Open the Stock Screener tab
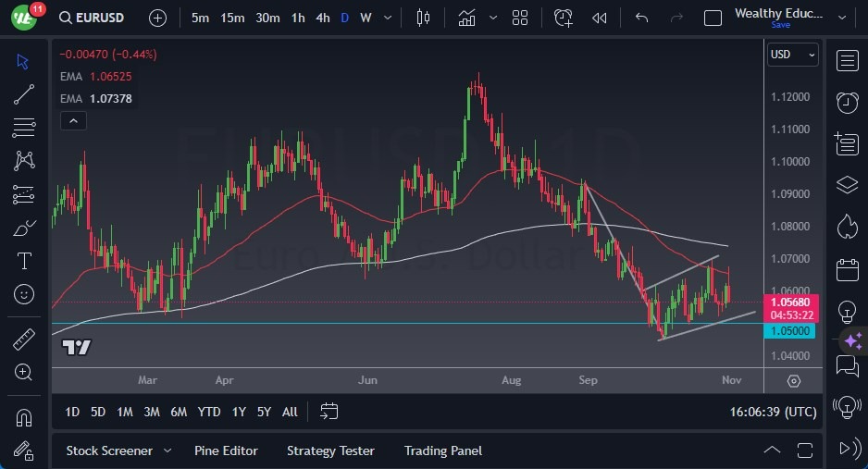Image resolution: width=868 pixels, height=469 pixels. (x=109, y=450)
